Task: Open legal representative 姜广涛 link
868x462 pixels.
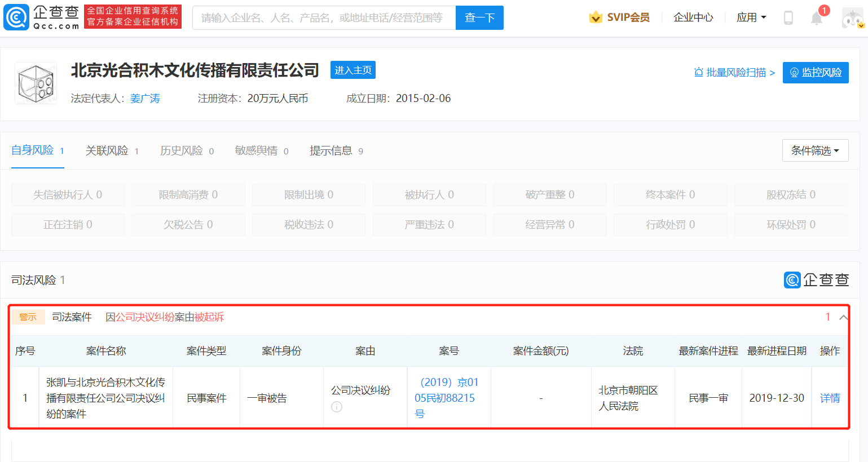Action: [x=145, y=99]
